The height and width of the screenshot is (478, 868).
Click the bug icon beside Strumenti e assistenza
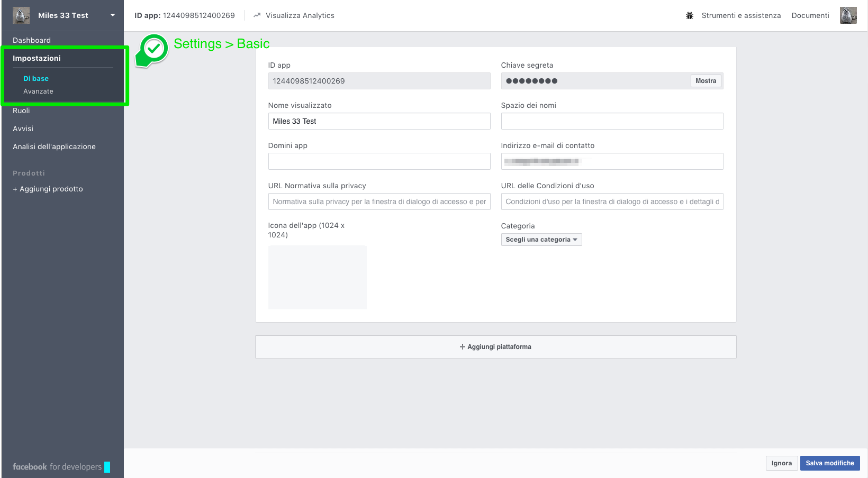(x=689, y=15)
